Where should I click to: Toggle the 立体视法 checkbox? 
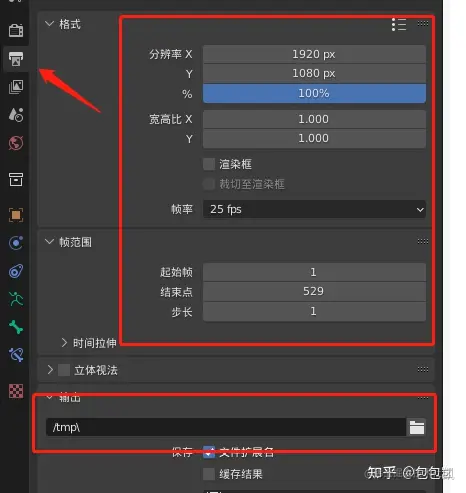(64, 370)
